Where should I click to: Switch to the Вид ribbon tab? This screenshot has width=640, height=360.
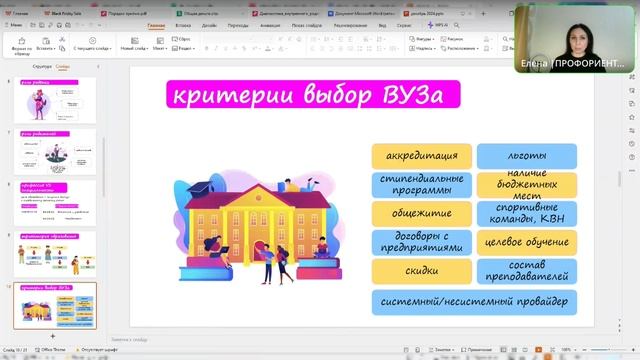click(x=382, y=25)
